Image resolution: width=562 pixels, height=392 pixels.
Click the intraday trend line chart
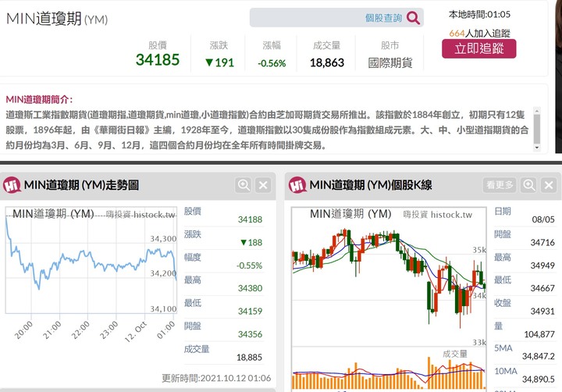[x=91, y=260]
